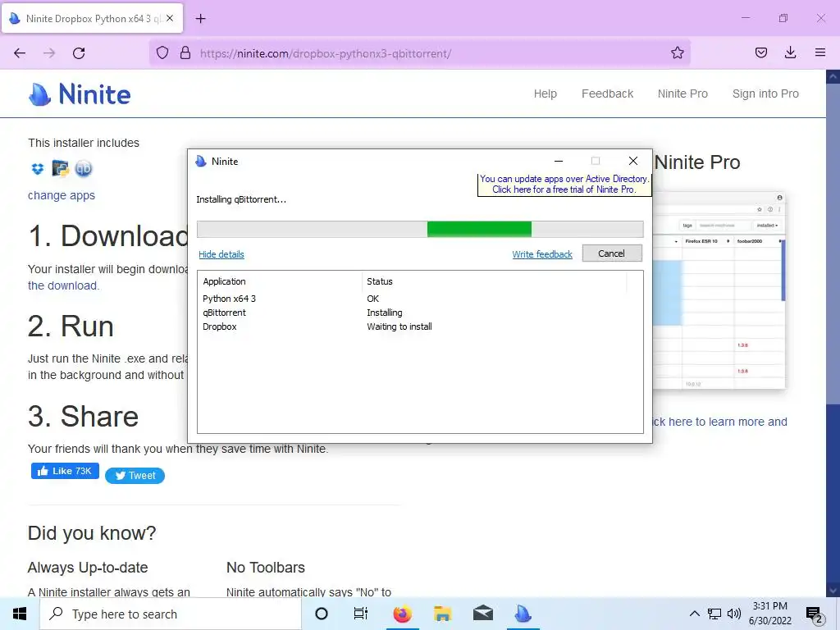The width and height of the screenshot is (840, 630).
Task: Open the Firefox downloads panel
Action: (x=790, y=53)
